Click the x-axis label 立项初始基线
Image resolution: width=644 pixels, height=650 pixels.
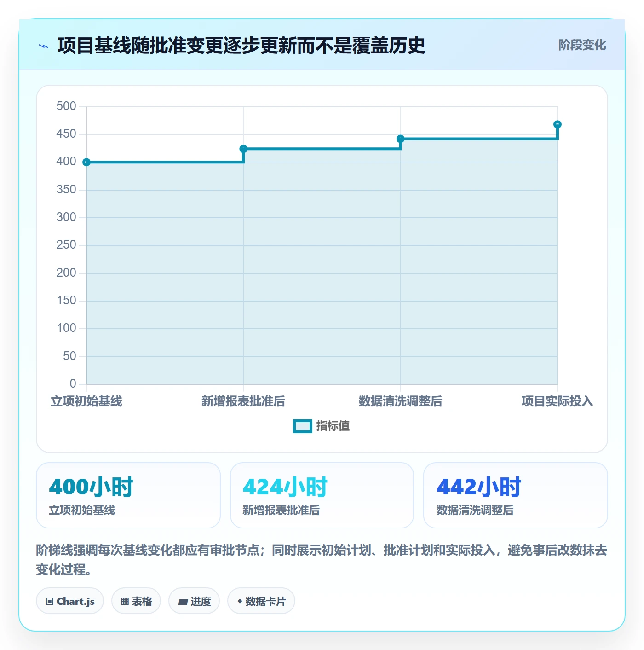coord(86,401)
